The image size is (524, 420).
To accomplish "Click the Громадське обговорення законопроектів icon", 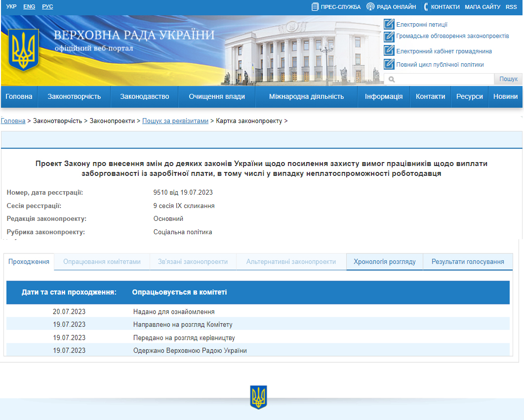I will coord(389,37).
